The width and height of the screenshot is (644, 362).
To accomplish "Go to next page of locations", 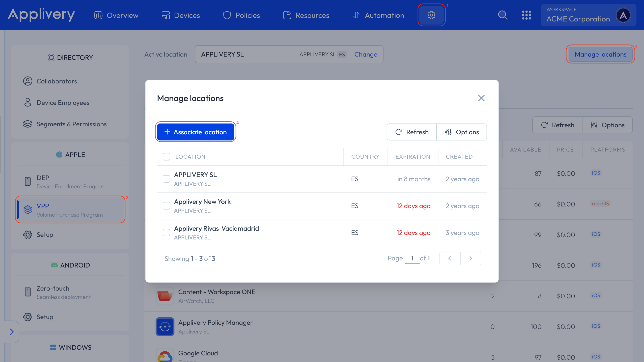I will 471,259.
